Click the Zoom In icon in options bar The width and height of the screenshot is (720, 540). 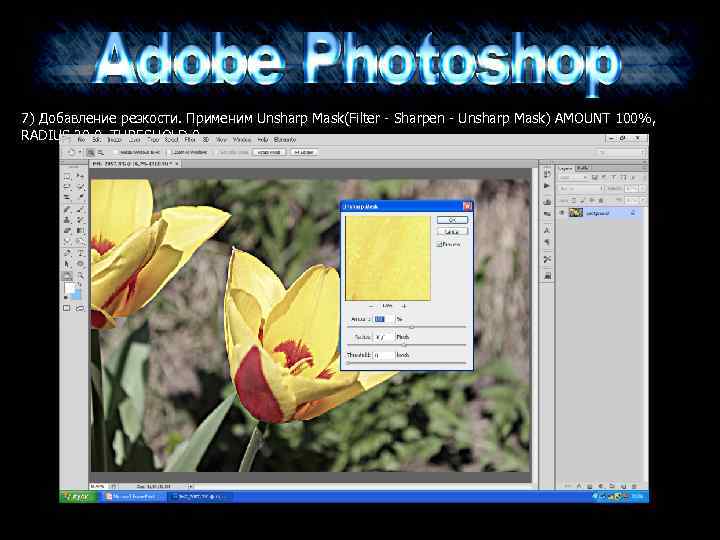coord(91,152)
